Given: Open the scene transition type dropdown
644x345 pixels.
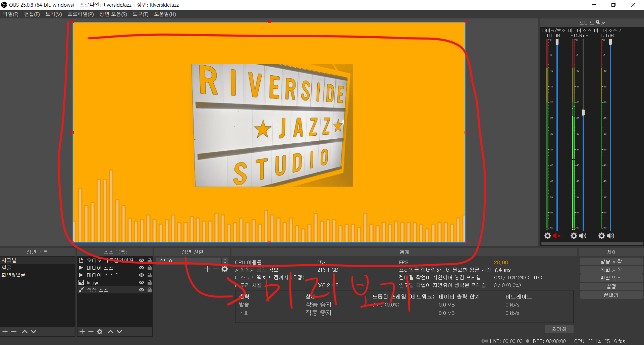Looking at the screenshot, I should tap(191, 261).
